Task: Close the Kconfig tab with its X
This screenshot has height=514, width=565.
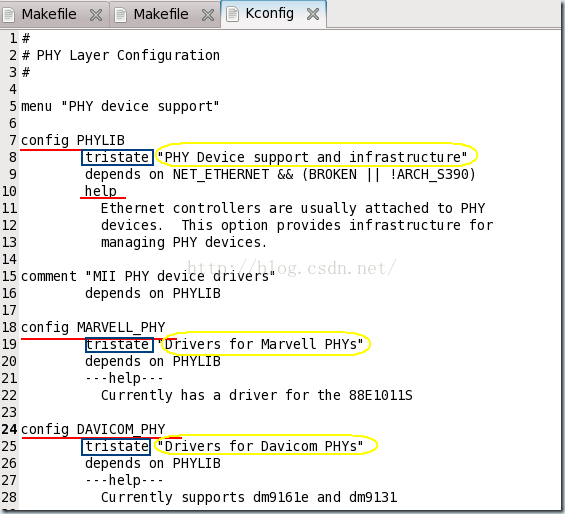Action: 313,14
